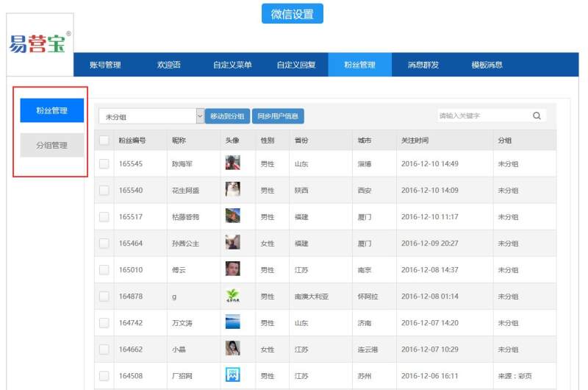This screenshot has width=588, height=390.
Task: Open avatar of fan 小晶
Action: point(232,349)
